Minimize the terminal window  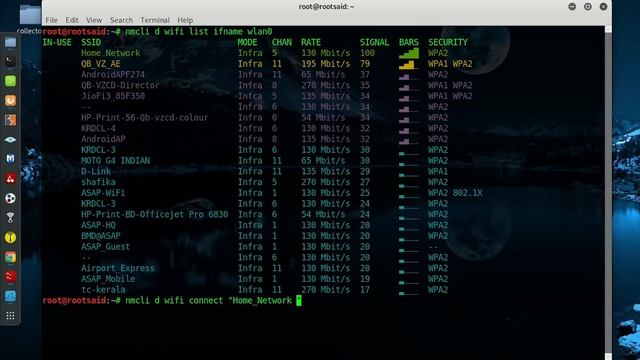point(572,7)
